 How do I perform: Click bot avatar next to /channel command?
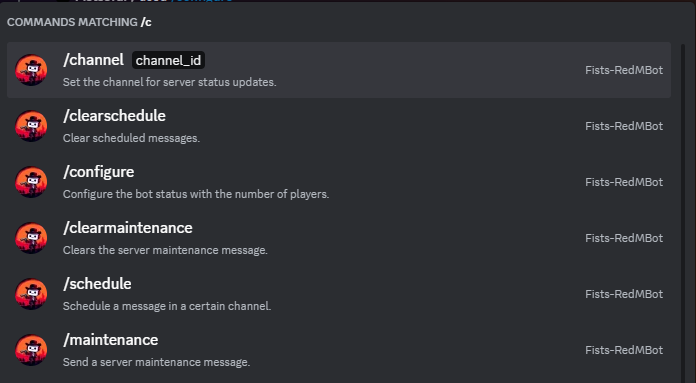(x=31, y=70)
